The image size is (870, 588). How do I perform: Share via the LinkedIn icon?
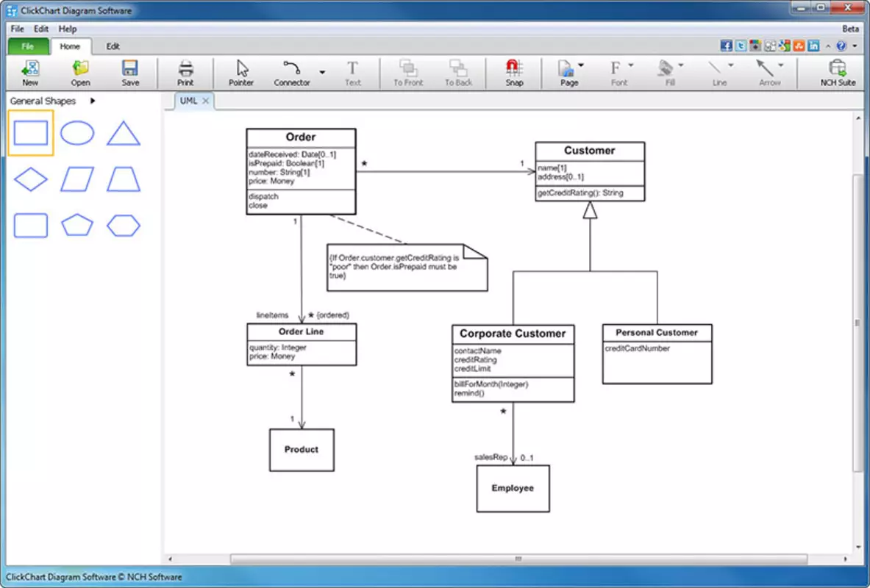[x=813, y=46]
